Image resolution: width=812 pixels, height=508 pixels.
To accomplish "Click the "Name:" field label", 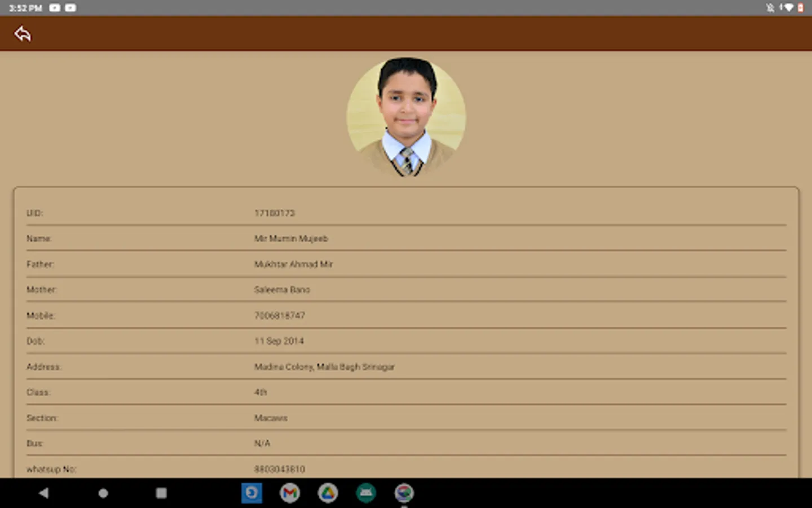I will click(x=39, y=239).
